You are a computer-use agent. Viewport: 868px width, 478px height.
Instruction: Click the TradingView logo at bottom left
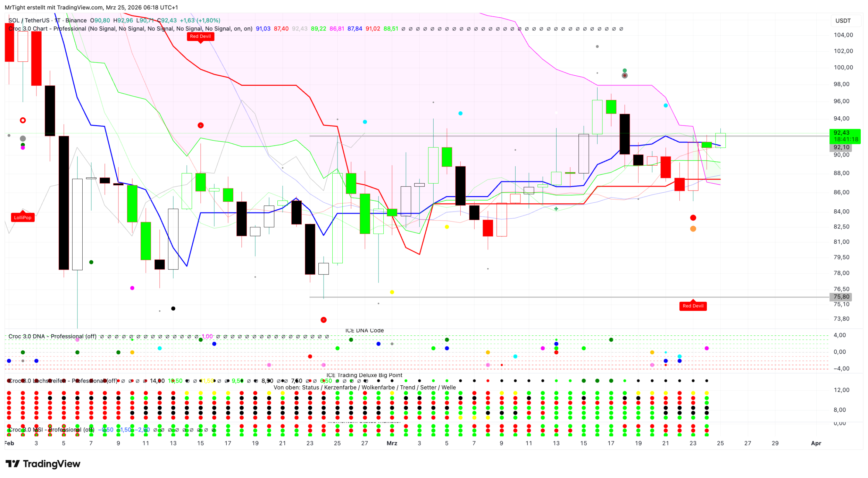[x=43, y=464]
